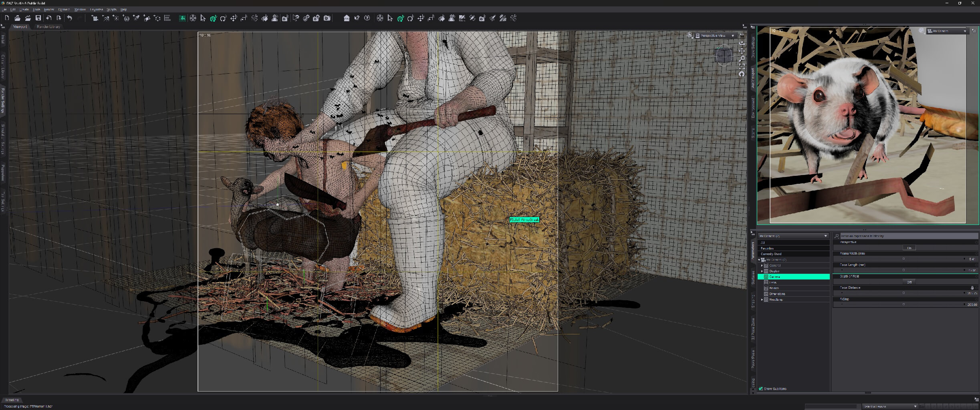Viewport: 980px width, 410px height.
Task: Click the Focal Length slider handle
Action: [903, 270]
